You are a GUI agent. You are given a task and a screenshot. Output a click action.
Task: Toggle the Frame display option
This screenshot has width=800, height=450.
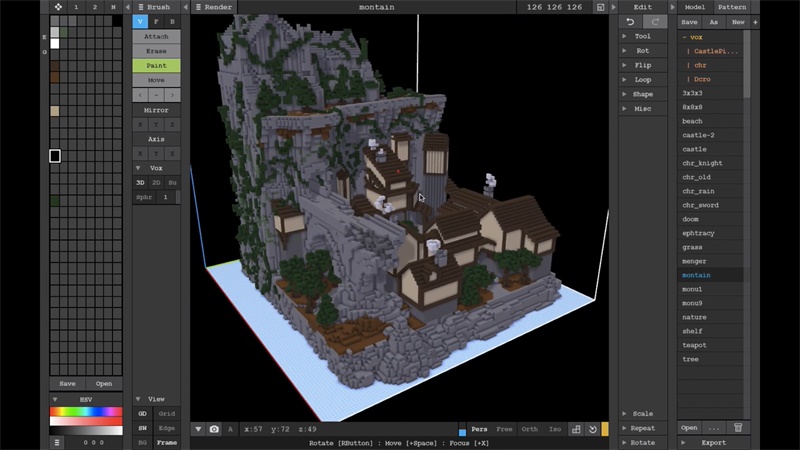[x=167, y=441]
